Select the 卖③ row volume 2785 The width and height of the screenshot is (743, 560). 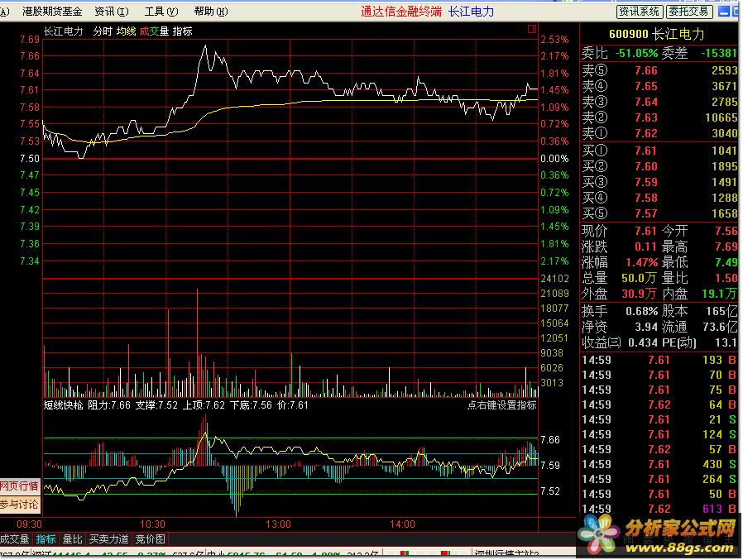click(x=725, y=102)
